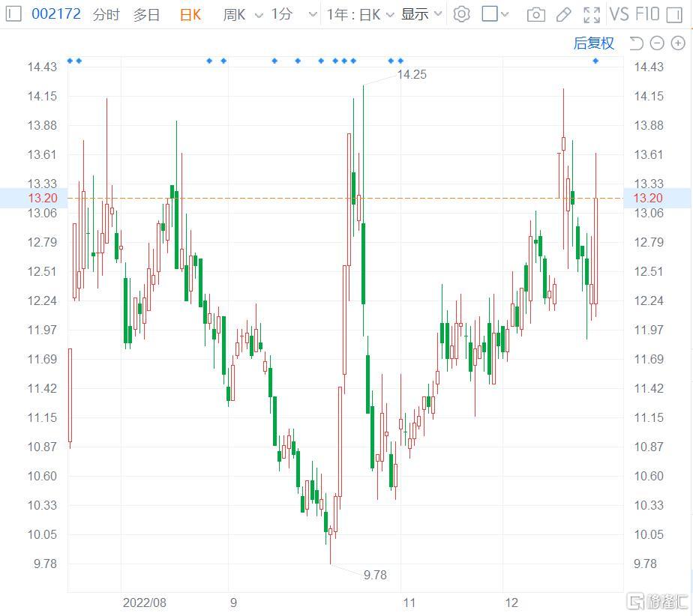Click the VS compare button
The image size is (693, 616).
(x=619, y=14)
